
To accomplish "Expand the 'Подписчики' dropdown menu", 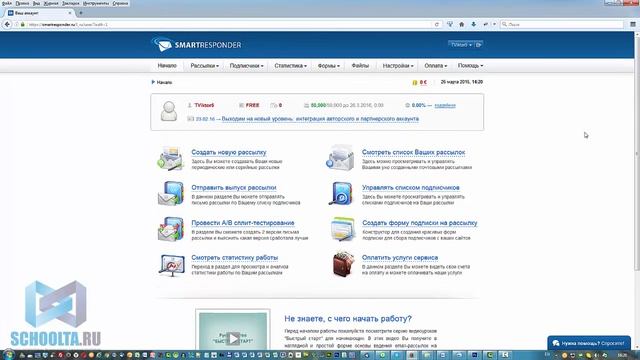I will click(246, 66).
